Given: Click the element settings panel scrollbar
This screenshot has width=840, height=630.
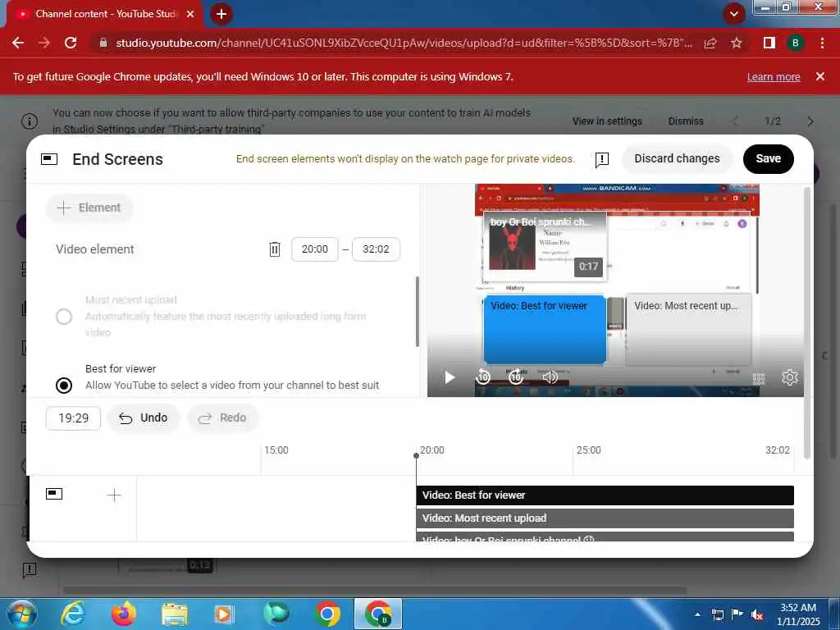Looking at the screenshot, I should click(x=418, y=311).
